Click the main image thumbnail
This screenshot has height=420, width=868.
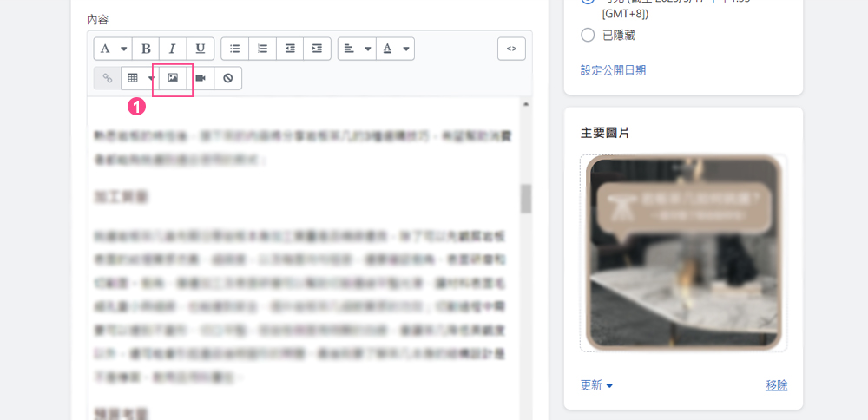click(x=684, y=253)
